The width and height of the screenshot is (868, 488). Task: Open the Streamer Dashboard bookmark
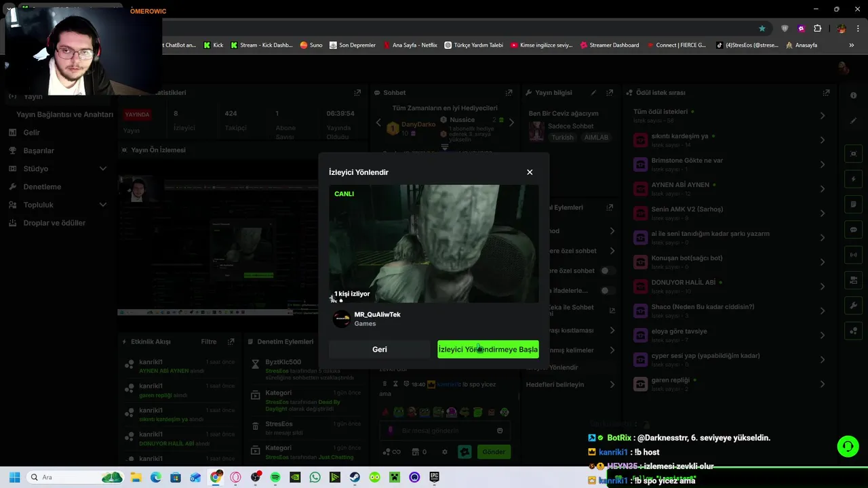[609, 45]
